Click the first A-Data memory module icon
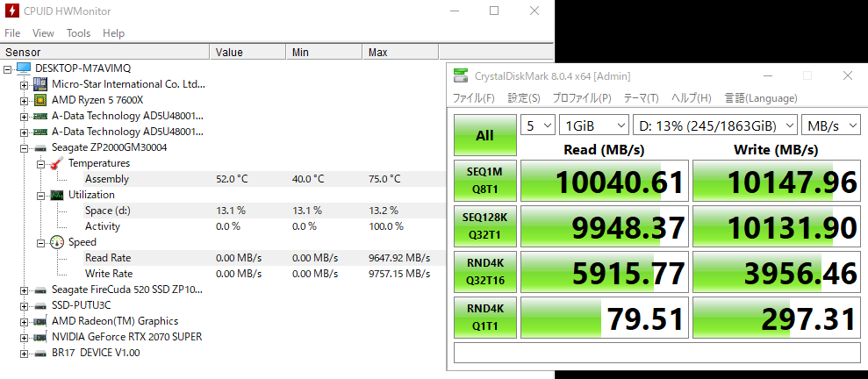This screenshot has height=379, width=868. (x=39, y=116)
